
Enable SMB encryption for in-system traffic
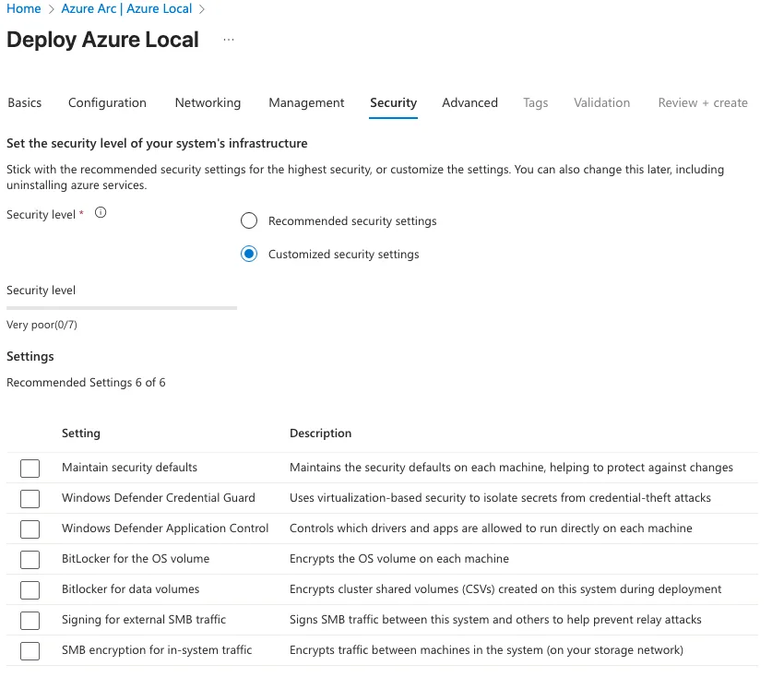(x=30, y=651)
